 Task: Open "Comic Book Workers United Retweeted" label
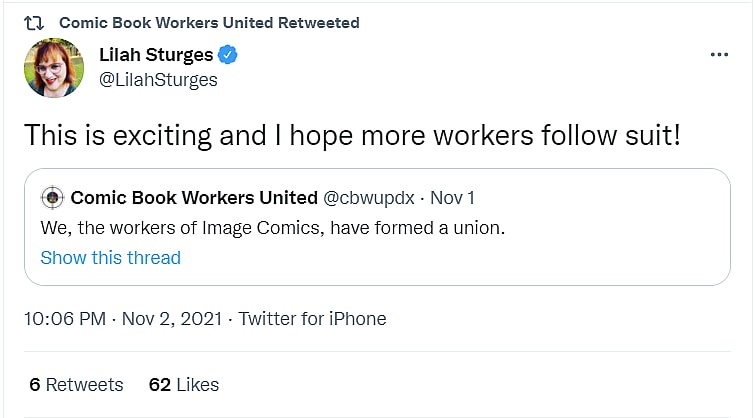click(209, 22)
